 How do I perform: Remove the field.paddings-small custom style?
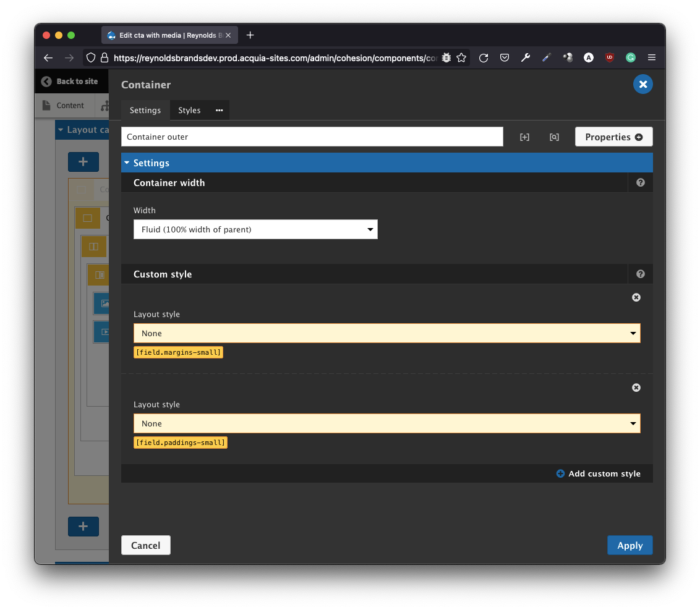tap(636, 388)
